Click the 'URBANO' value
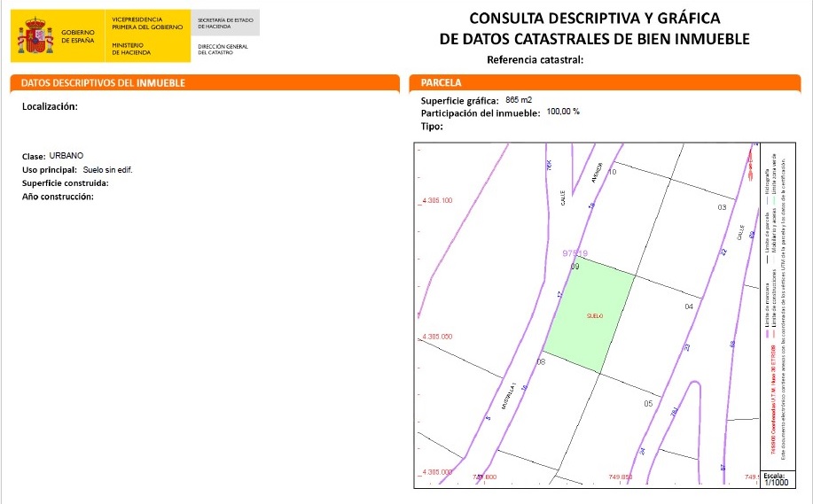The image size is (813, 504). pos(66,155)
